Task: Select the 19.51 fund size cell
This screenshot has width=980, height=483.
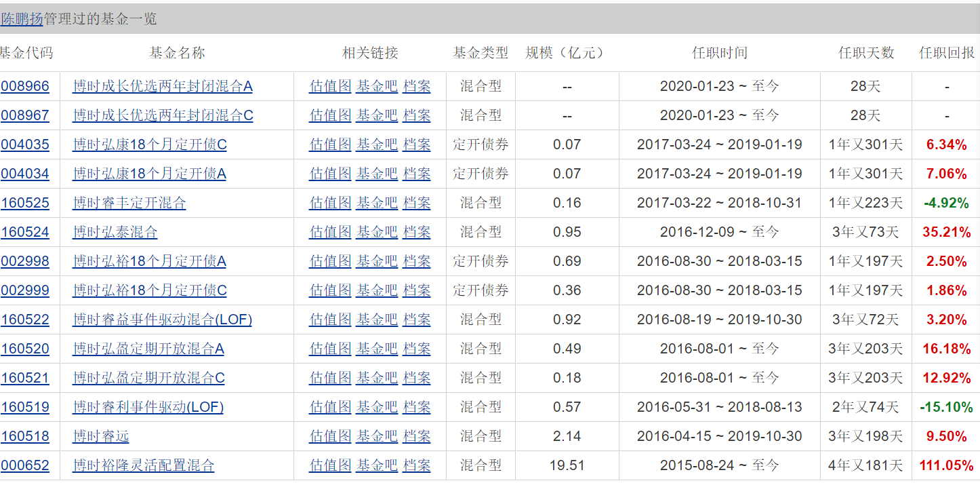Action: coord(567,465)
